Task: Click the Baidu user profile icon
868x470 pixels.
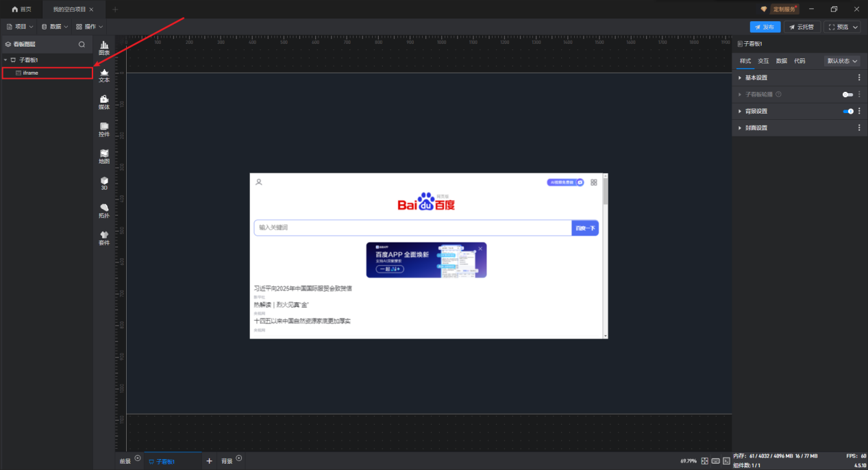Action: click(258, 182)
